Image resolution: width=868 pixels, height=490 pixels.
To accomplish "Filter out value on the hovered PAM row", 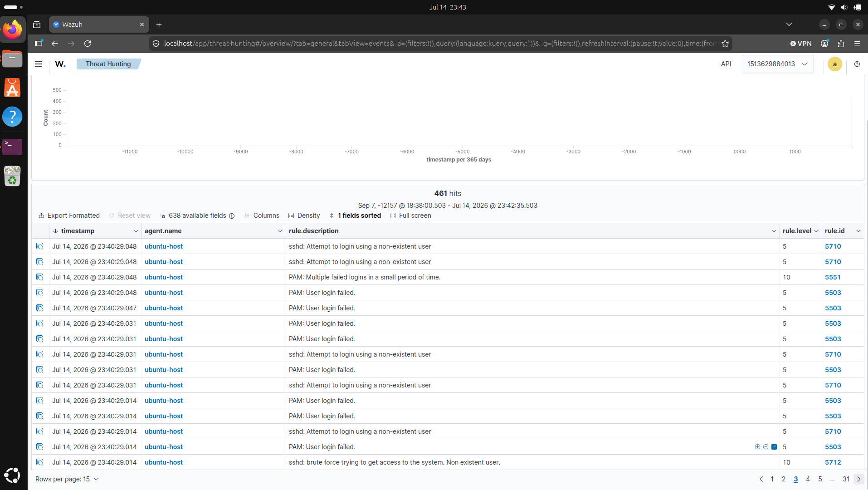I will pos(766,447).
